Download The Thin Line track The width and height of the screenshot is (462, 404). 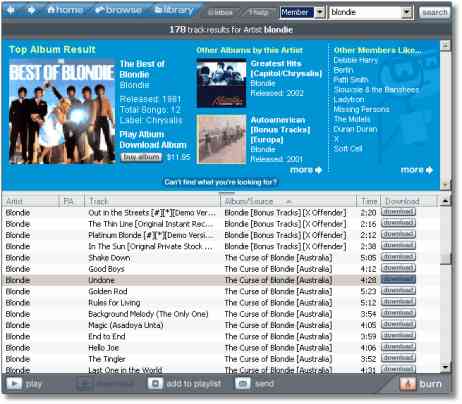point(398,223)
